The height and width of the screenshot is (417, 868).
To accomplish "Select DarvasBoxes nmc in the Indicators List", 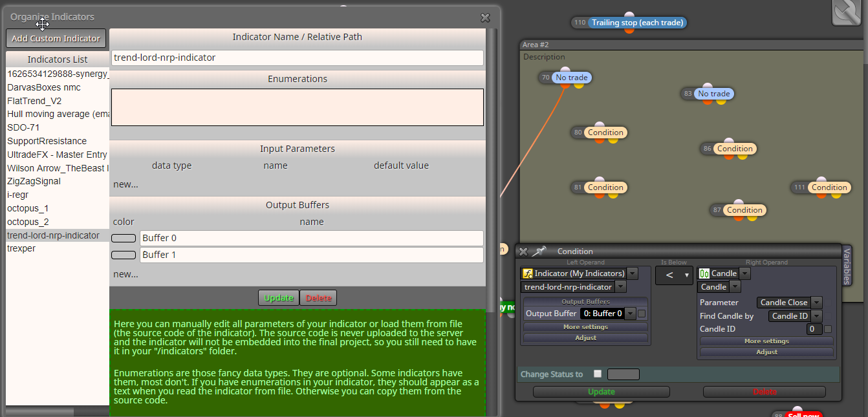I will (x=58, y=87).
